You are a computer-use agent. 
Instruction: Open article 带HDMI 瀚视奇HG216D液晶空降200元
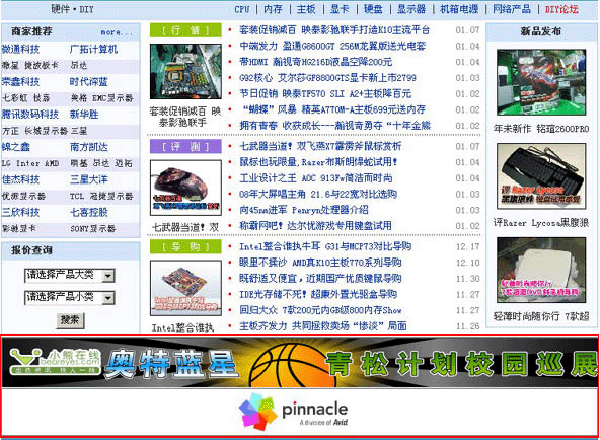pos(316,62)
